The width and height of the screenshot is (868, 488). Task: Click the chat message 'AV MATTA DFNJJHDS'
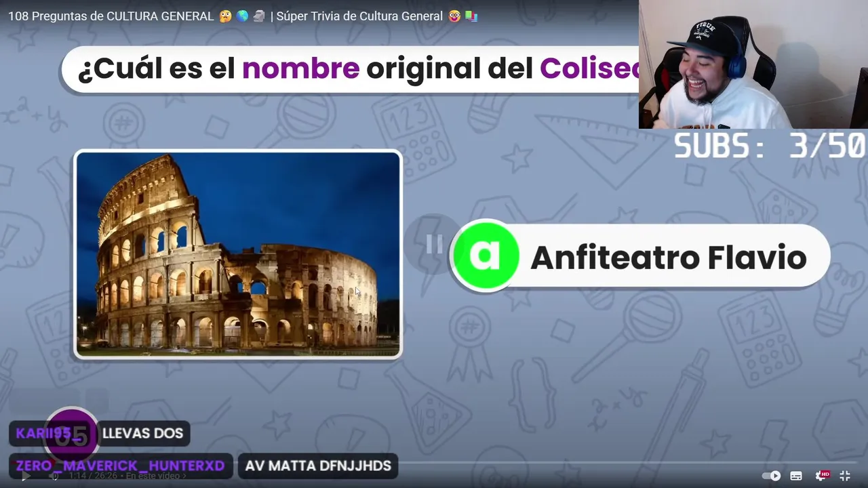[318, 466]
